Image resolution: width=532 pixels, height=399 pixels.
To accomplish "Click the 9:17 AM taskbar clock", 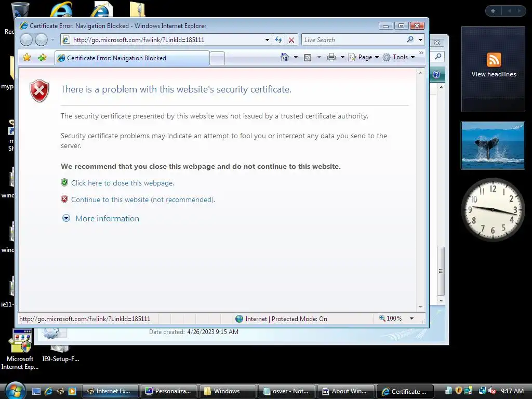I will [512, 391].
